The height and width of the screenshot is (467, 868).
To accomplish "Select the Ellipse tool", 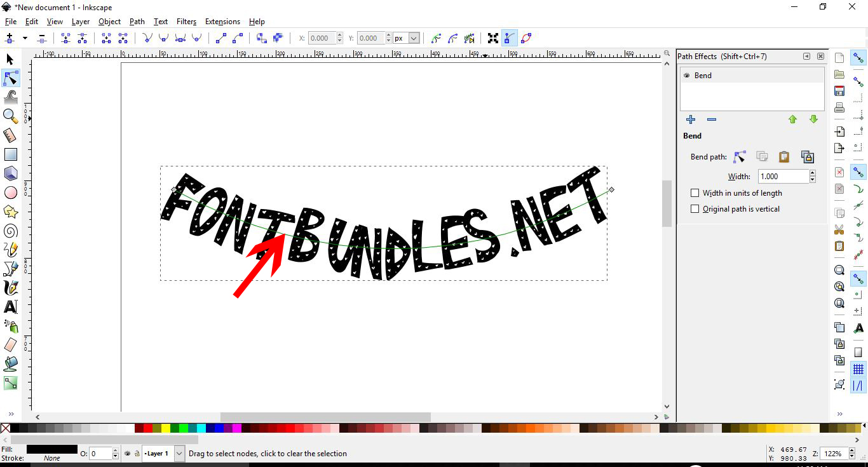I will pos(11,193).
